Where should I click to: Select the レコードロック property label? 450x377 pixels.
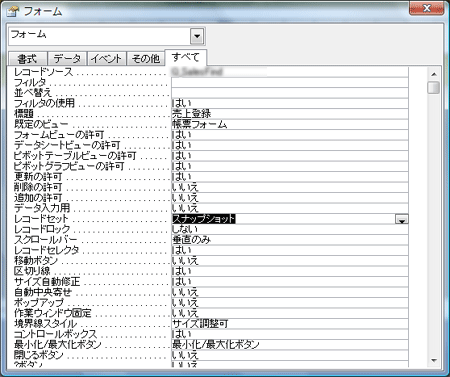click(x=42, y=229)
